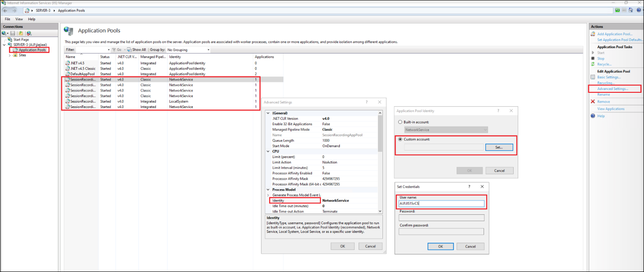Click the Set Application Pool Defaults link
The image size is (644, 272).
tap(620, 40)
